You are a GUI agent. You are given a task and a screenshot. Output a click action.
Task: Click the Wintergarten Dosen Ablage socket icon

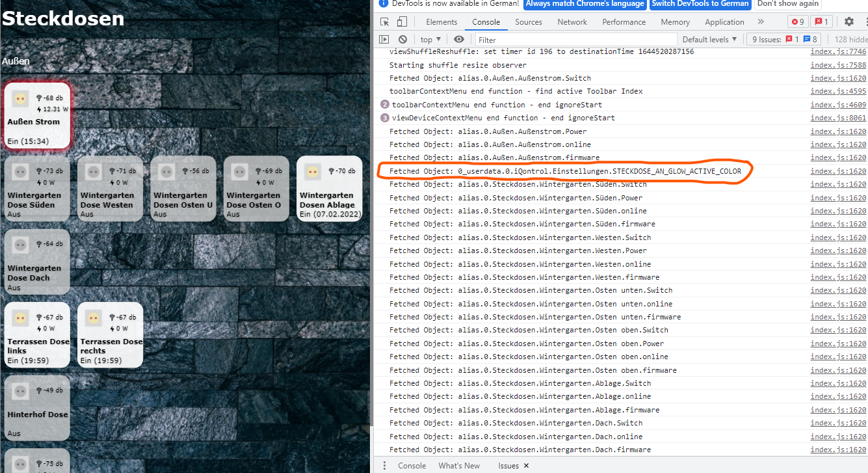pos(313,172)
